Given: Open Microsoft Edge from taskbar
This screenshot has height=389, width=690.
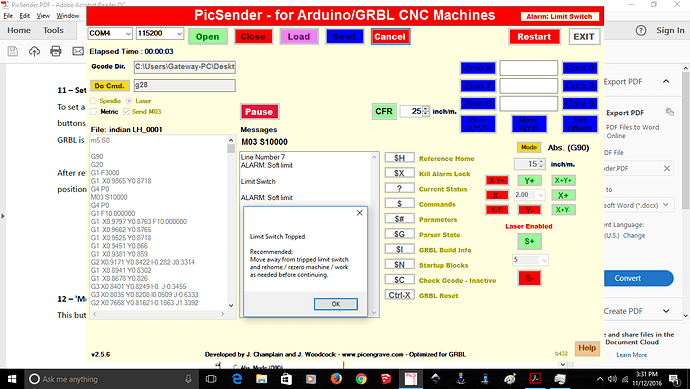Looking at the screenshot, I should click(237, 379).
